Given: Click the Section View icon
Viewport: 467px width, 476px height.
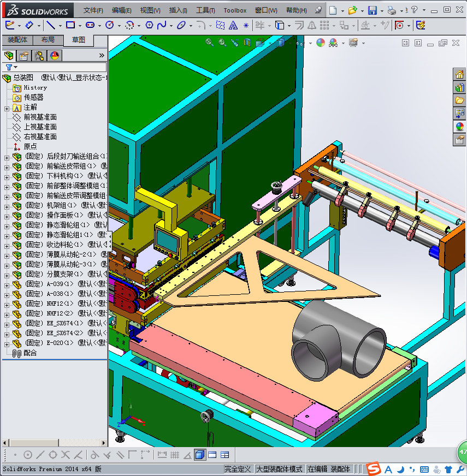Looking at the screenshot, I should click(x=247, y=43).
